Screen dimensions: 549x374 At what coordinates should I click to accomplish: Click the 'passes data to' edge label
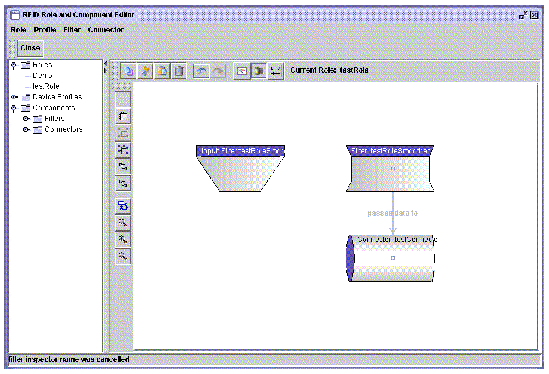click(x=392, y=213)
